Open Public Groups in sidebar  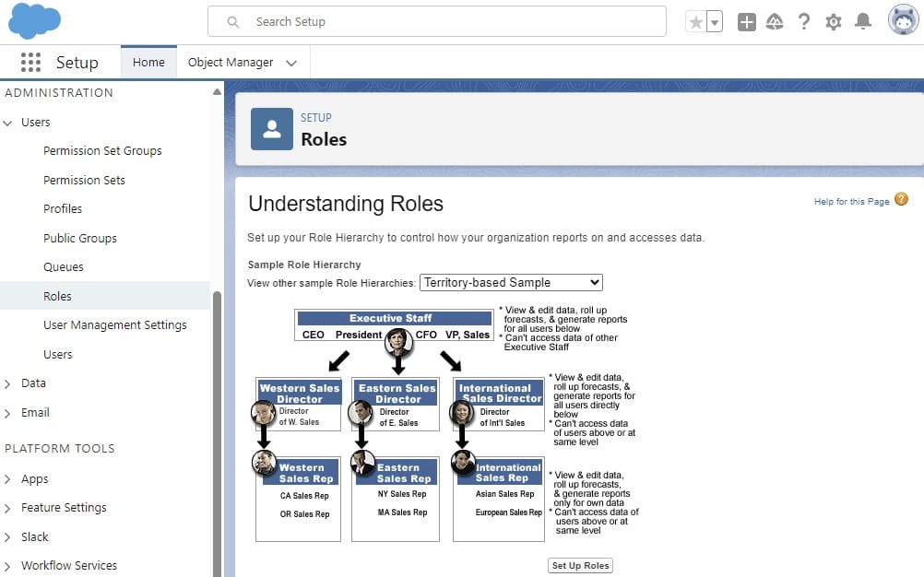pos(80,238)
